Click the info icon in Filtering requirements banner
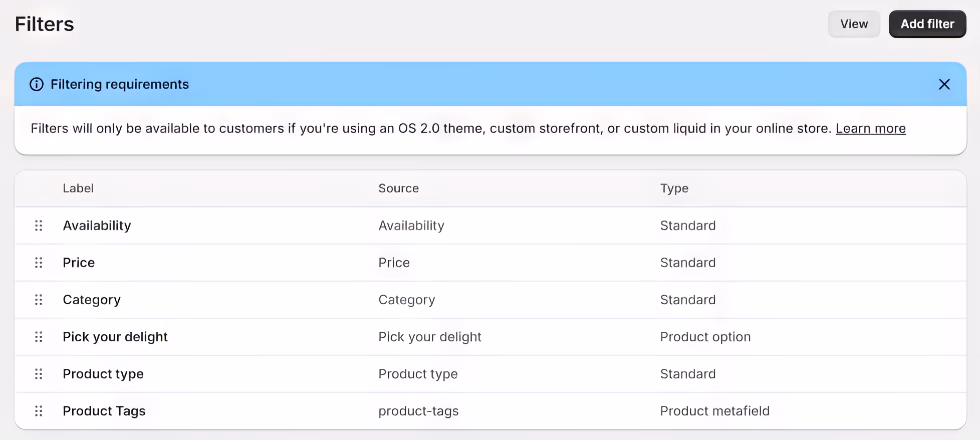Viewport: 980px width, 440px height. click(x=37, y=84)
